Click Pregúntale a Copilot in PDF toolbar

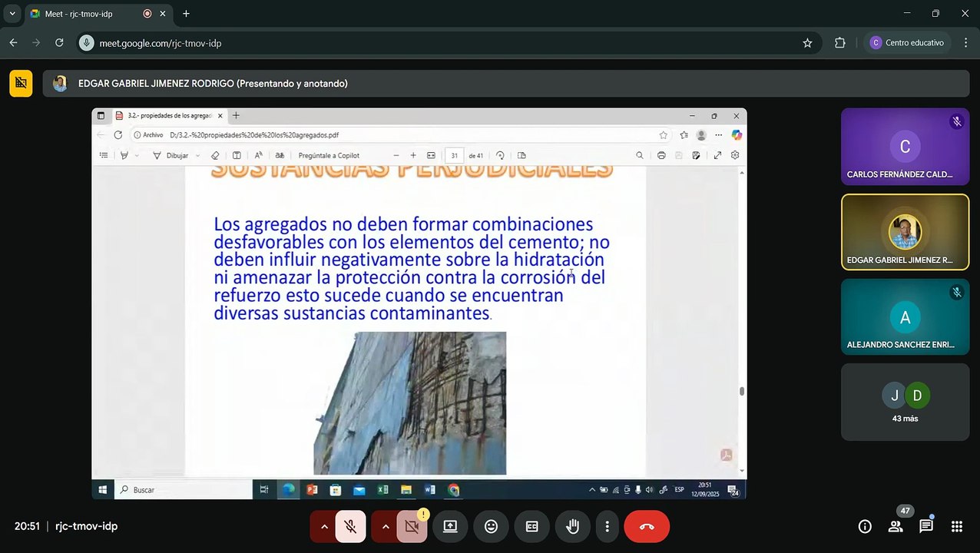329,155
